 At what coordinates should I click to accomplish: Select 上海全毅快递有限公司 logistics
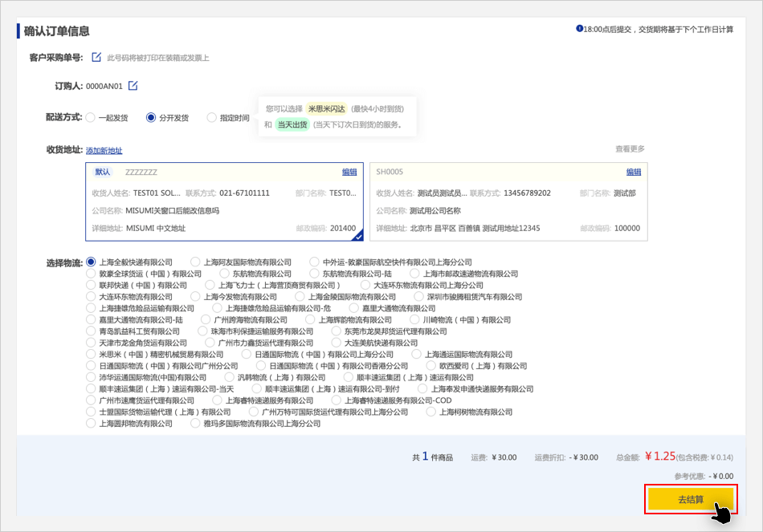(x=92, y=262)
